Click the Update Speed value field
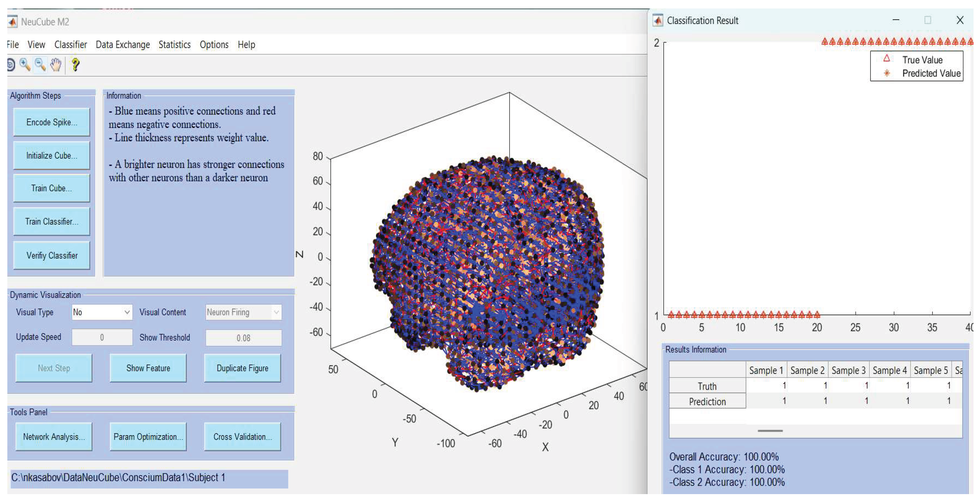980x502 pixels. pyautogui.click(x=102, y=337)
